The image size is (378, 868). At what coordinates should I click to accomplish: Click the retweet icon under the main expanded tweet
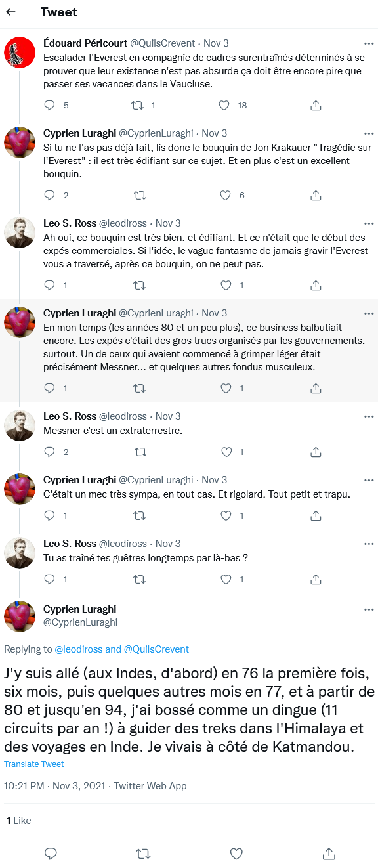pos(142,854)
